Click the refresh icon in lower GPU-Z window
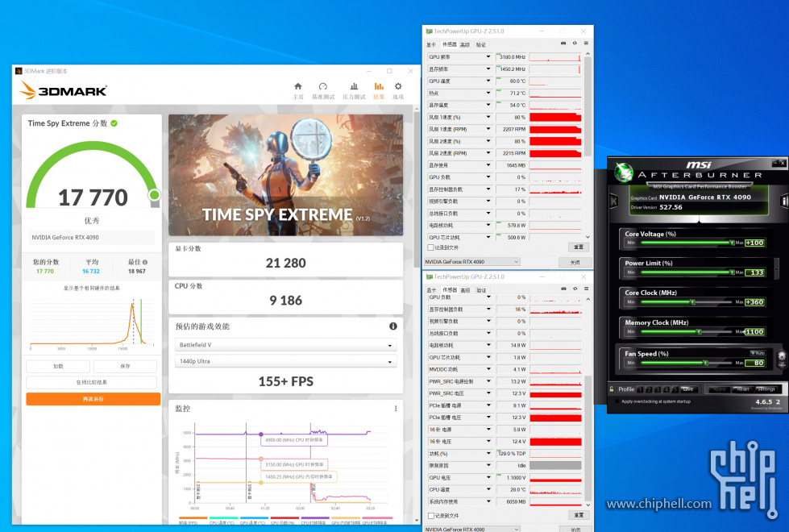Viewport: 789px width, 532px height. point(575,289)
